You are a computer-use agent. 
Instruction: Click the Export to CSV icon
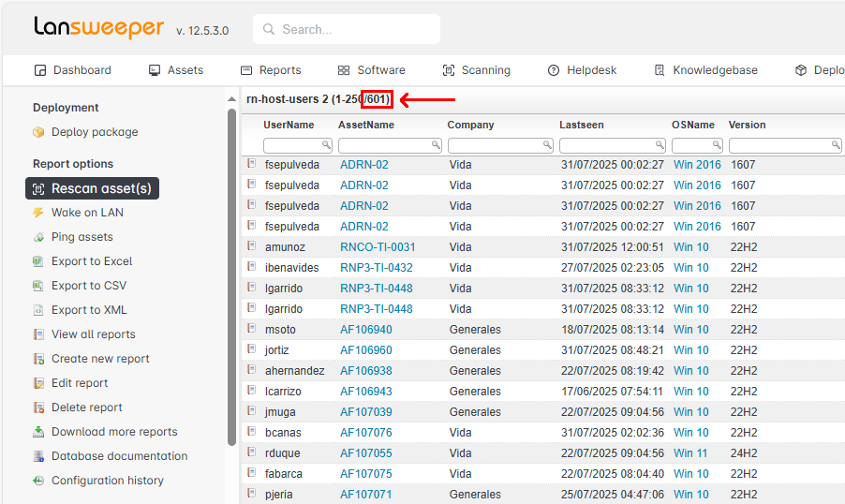coord(38,286)
